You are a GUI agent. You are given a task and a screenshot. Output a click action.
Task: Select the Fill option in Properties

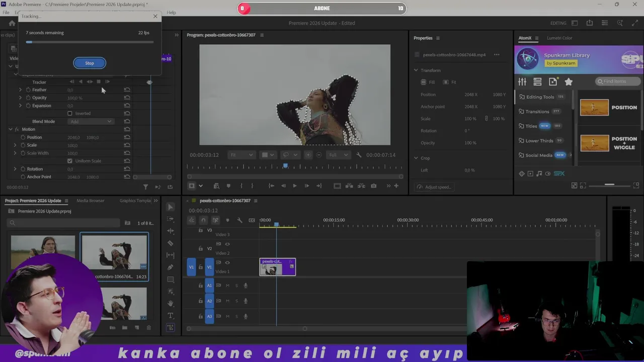click(428, 82)
